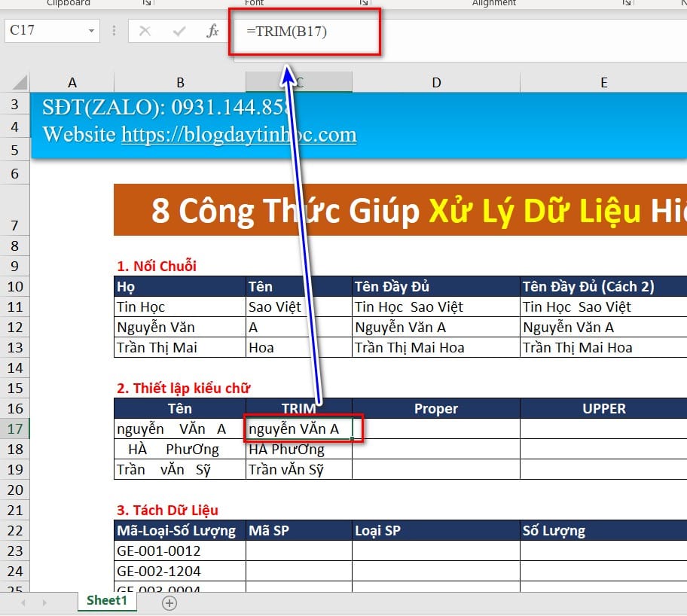The height and width of the screenshot is (616, 687).
Task: Switch to Sheet1 tab
Action: click(107, 600)
